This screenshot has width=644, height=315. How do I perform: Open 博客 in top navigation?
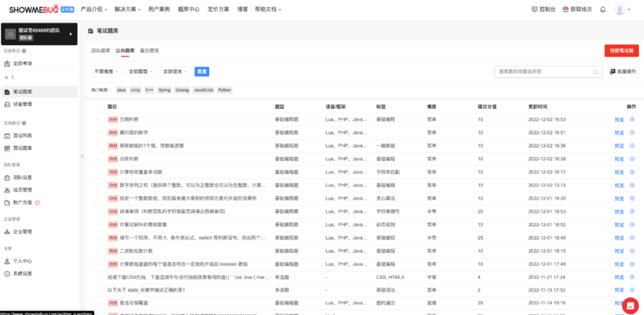click(x=243, y=9)
